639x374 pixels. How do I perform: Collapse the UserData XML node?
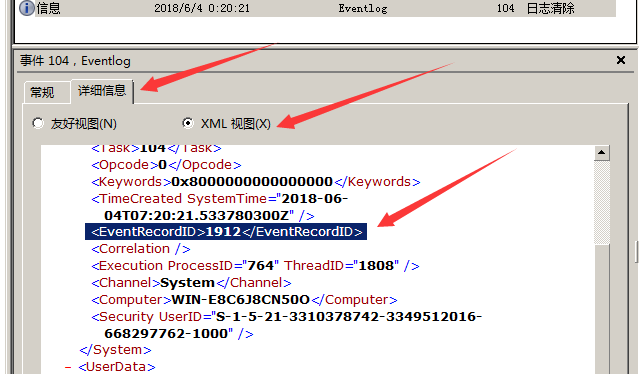point(68,367)
